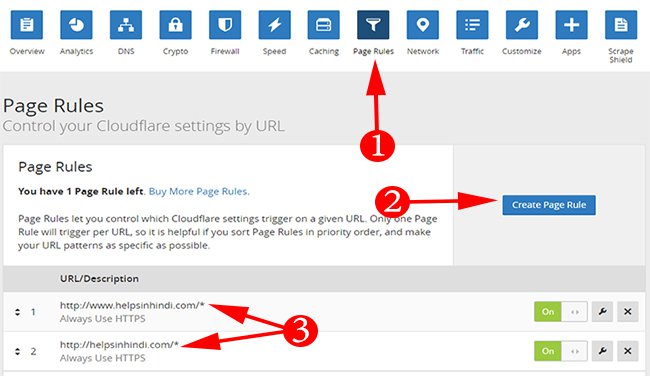Delete the www.helpsinhindi.com page rule
The height and width of the screenshot is (376, 650).
(628, 312)
